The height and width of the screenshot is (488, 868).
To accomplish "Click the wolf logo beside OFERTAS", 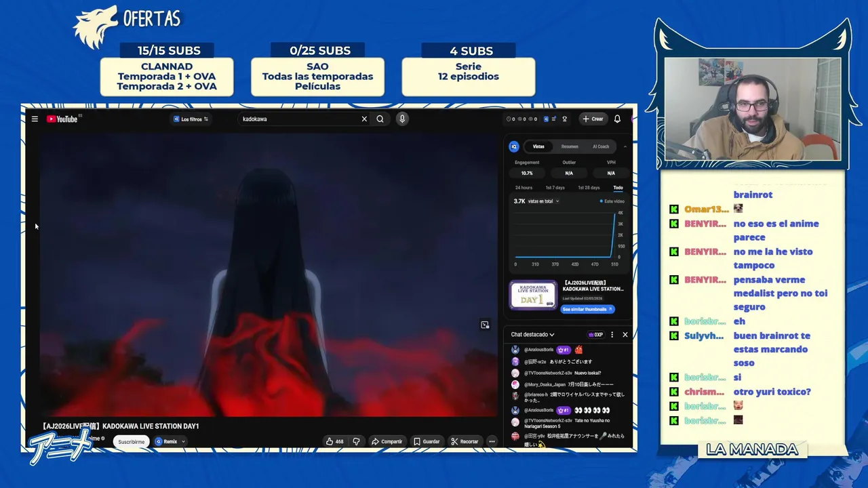I will (x=95, y=27).
